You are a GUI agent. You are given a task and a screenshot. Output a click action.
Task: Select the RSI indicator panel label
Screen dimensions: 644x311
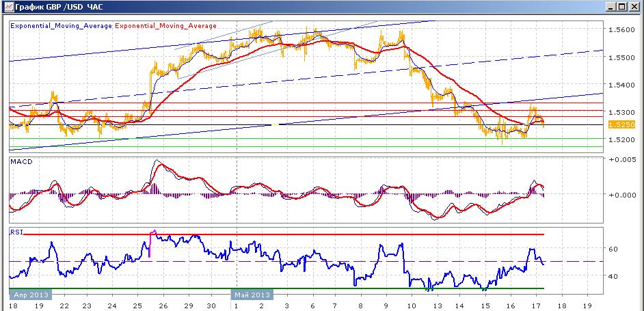coord(16,231)
